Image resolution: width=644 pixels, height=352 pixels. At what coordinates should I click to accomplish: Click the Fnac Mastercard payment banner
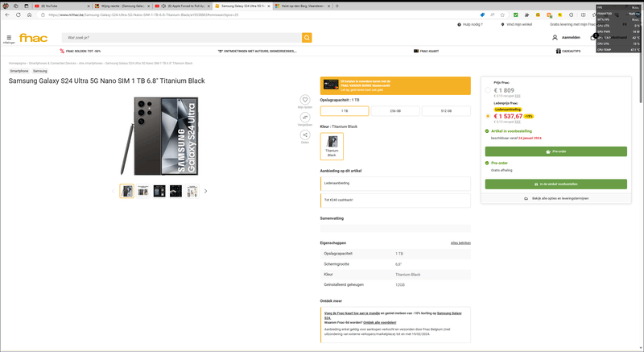[395, 85]
